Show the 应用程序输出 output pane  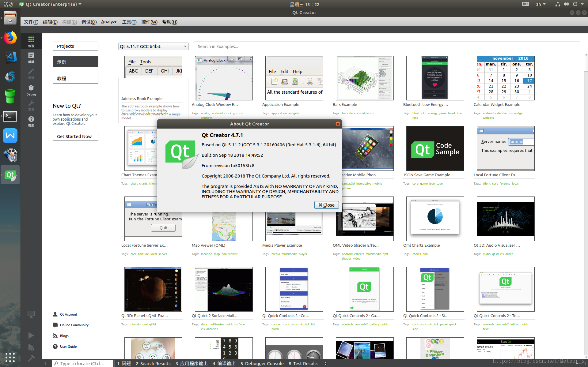coord(192,364)
